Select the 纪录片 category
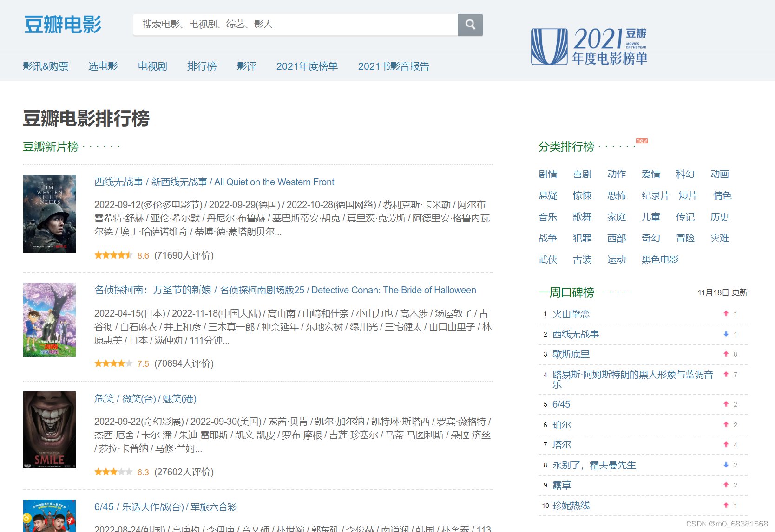Viewport: 775px width, 532px height. (x=655, y=195)
